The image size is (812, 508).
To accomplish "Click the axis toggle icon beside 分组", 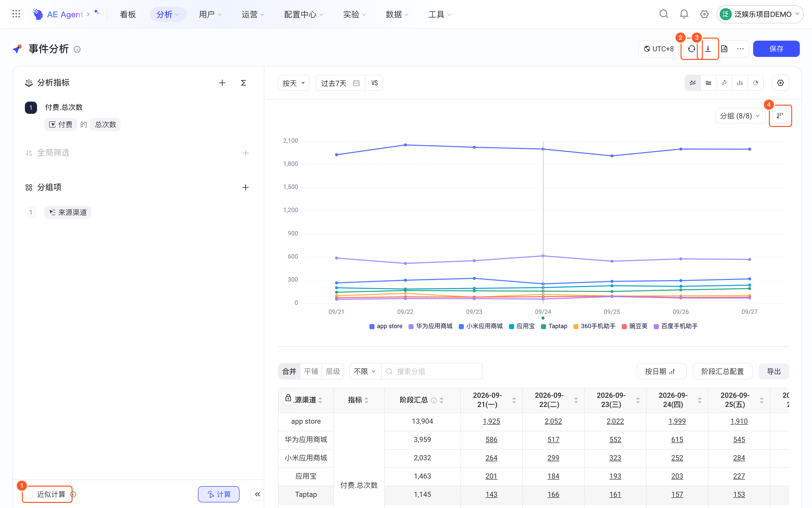I will click(x=780, y=116).
